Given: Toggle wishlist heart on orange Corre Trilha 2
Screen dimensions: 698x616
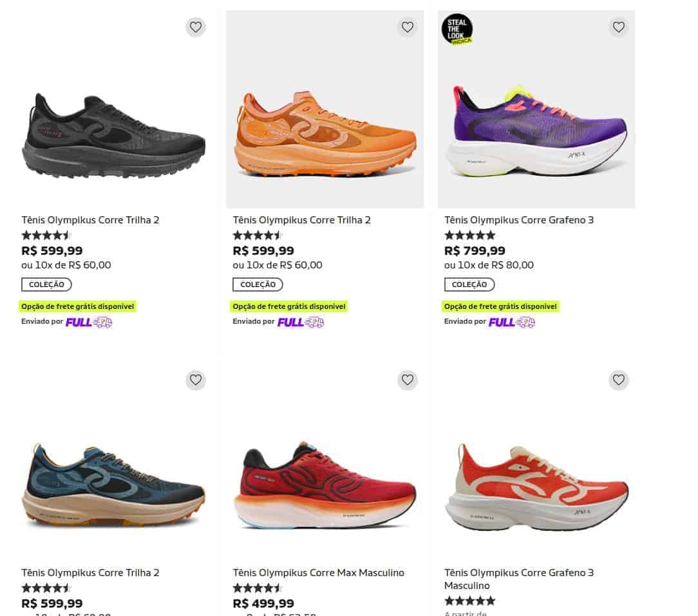Looking at the screenshot, I should (x=407, y=27).
